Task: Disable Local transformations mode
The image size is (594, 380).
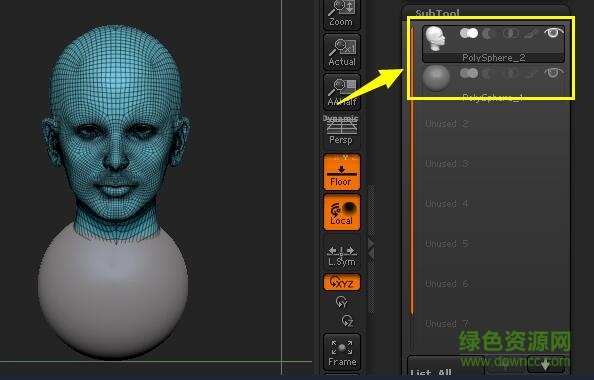Action: pos(341,212)
